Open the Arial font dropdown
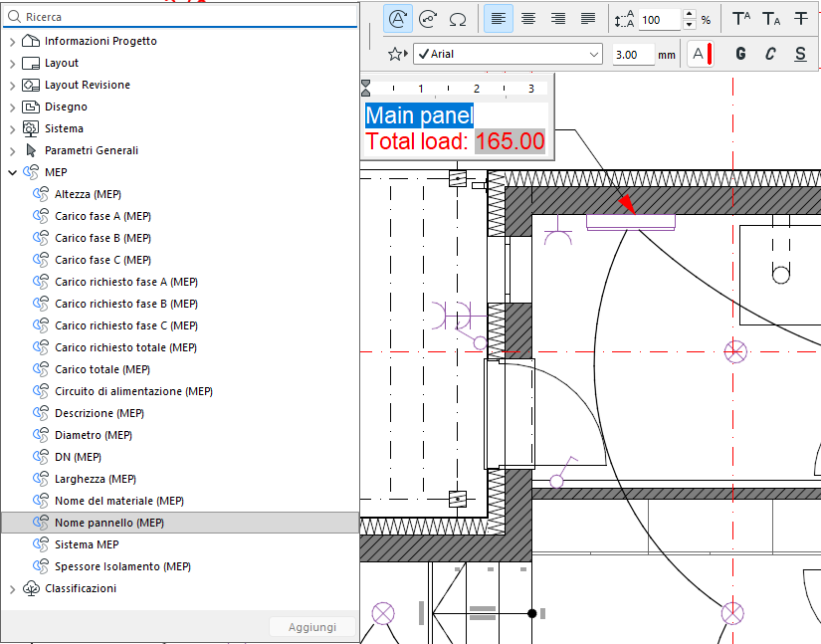The height and width of the screenshot is (644, 821). (x=508, y=54)
